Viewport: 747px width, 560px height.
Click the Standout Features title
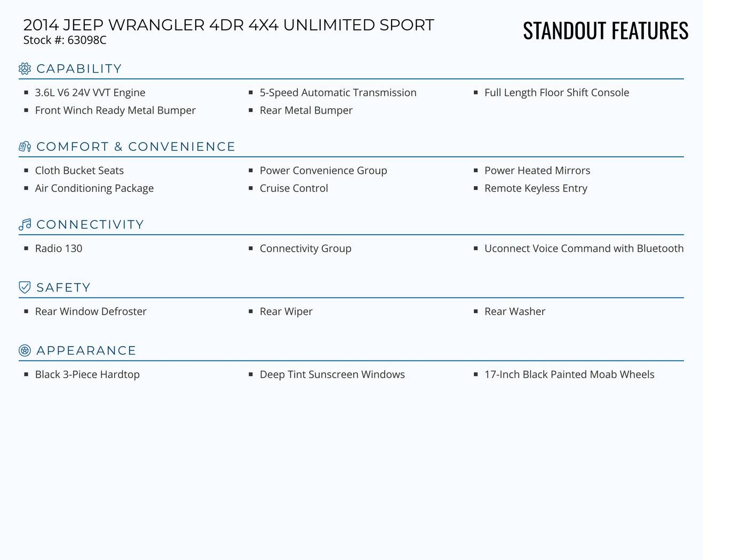pyautogui.click(x=606, y=31)
